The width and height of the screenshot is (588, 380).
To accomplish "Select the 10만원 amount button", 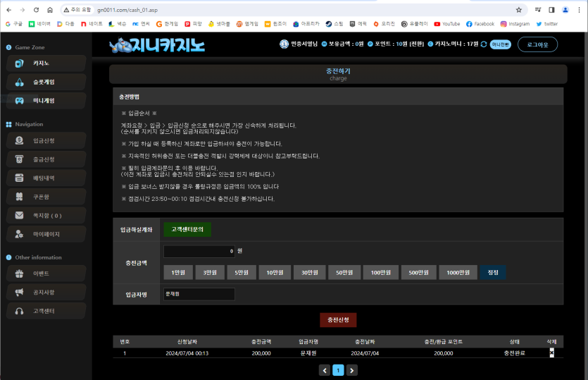I will point(274,273).
